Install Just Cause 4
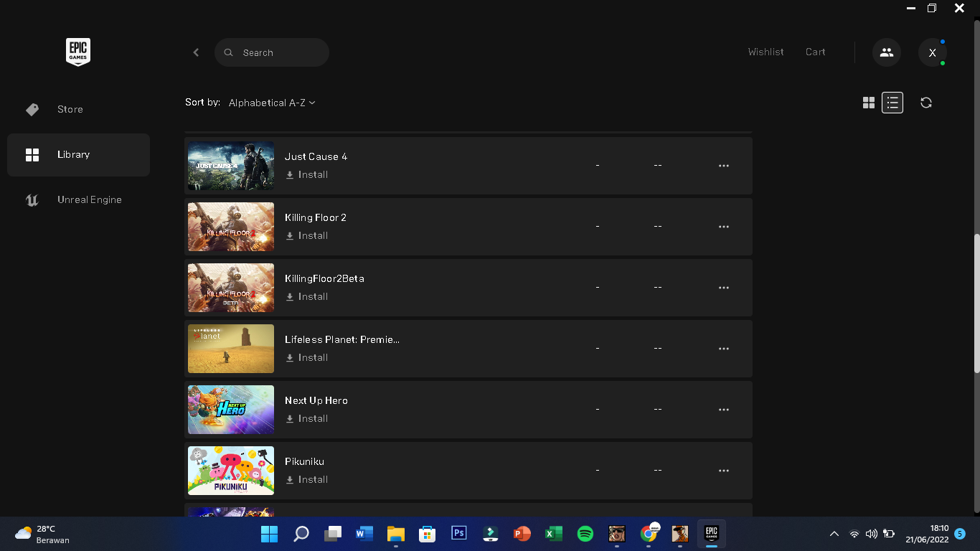Viewport: 980px width, 551px height. (307, 174)
